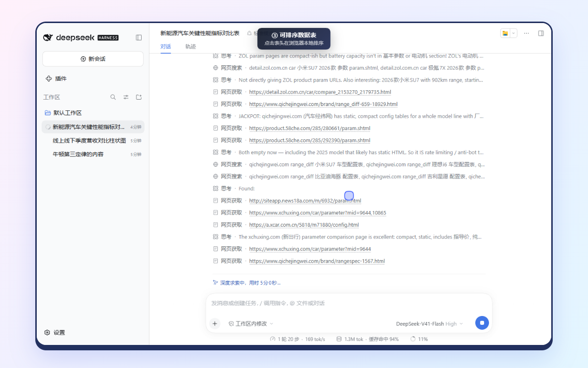Switch to the 对话 tab
The height and width of the screenshot is (368, 588).
tap(166, 47)
